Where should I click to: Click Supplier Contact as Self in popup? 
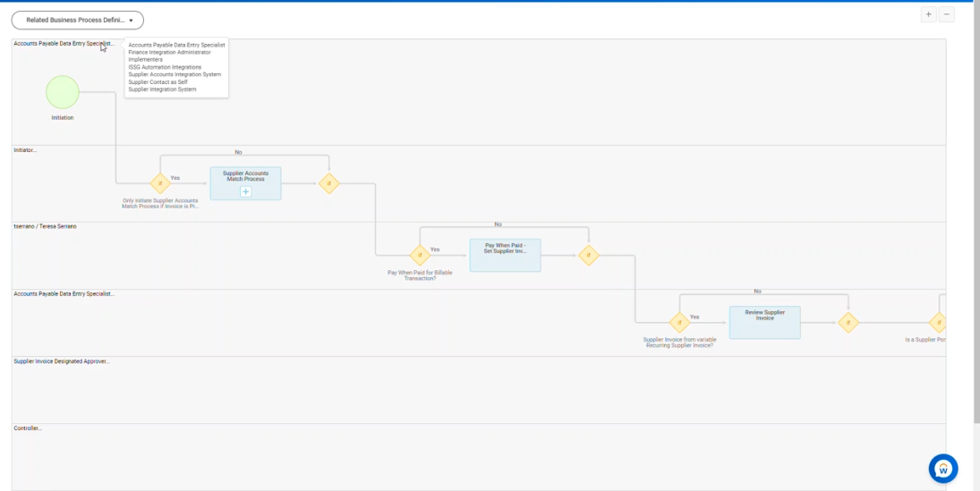click(x=158, y=82)
